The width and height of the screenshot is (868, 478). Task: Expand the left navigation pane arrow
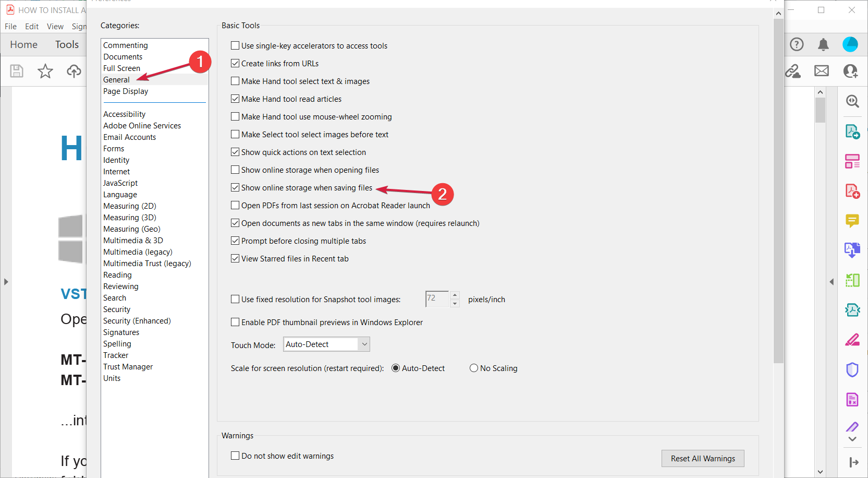(6, 282)
